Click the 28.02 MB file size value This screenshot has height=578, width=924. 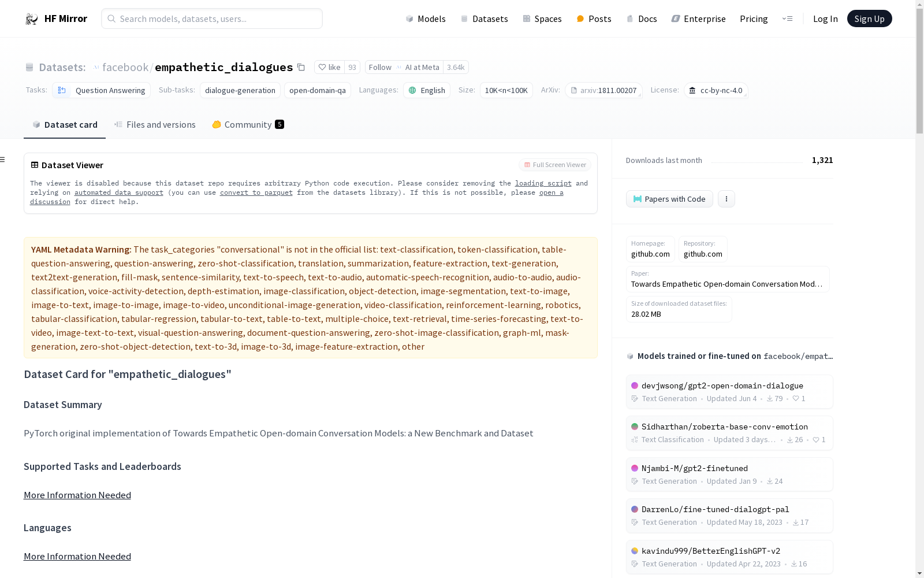646,314
